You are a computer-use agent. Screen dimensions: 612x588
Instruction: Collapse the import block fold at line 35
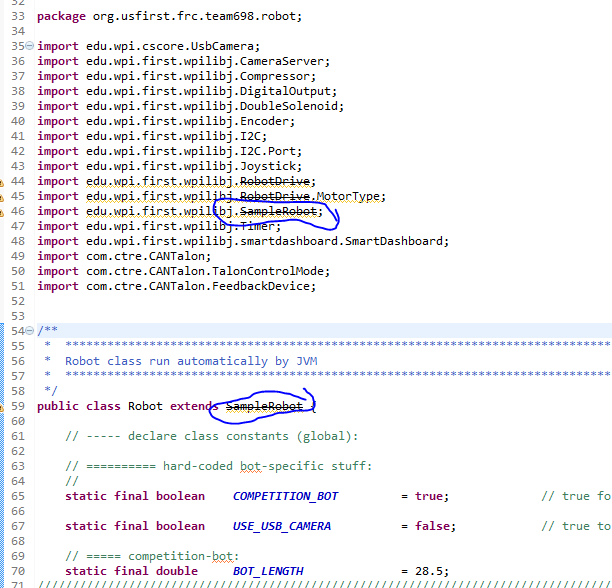(29, 46)
